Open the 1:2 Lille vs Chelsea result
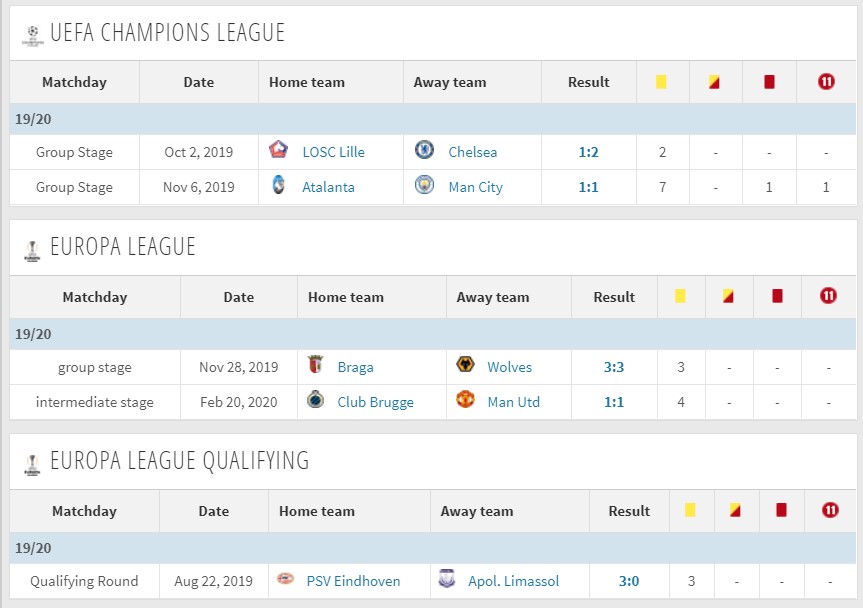This screenshot has height=608, width=863. coord(588,152)
